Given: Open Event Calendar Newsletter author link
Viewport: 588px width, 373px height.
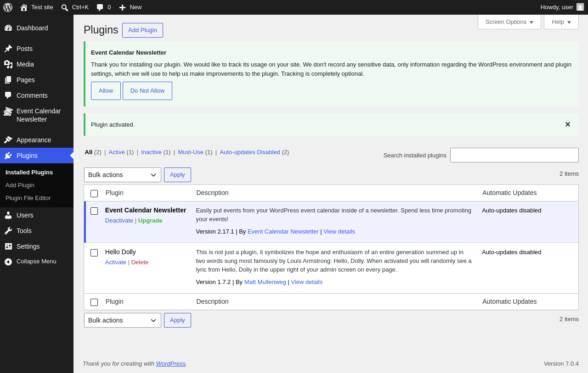Looking at the screenshot, I should (x=283, y=232).
